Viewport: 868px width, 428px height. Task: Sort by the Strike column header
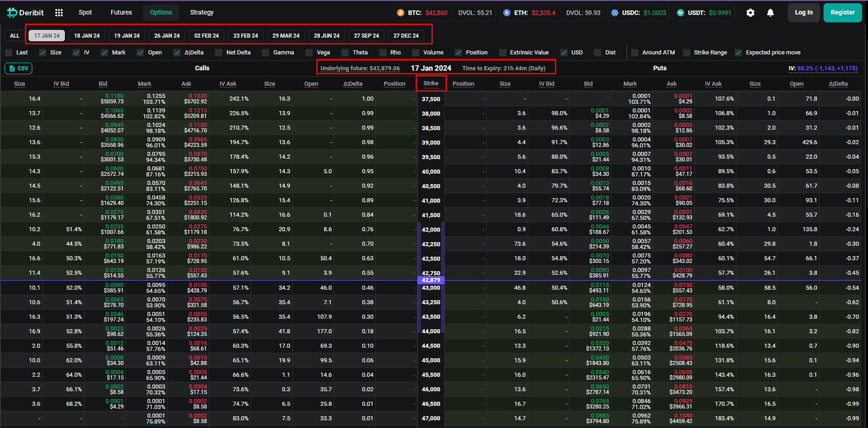click(x=431, y=83)
